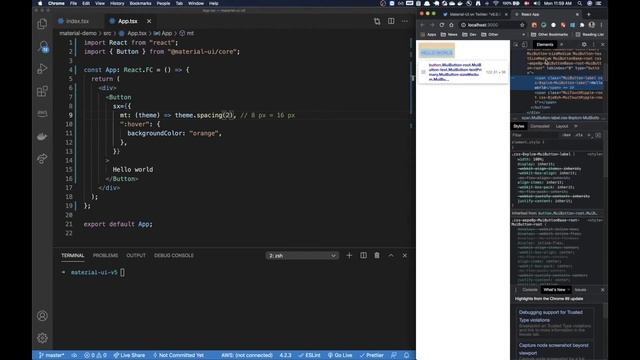Click the open changes icon in editor toolbar
Viewport: 640px width, 360px height.
377,21
